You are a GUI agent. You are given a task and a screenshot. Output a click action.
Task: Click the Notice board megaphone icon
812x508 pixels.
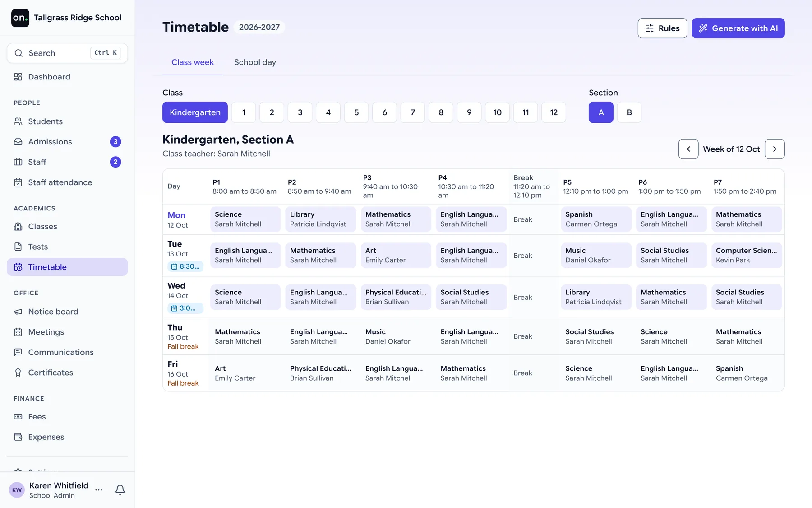coord(18,312)
